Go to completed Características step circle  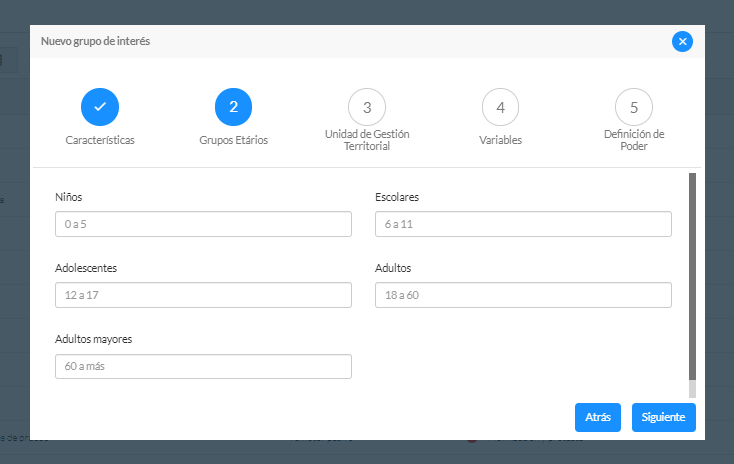[100, 107]
